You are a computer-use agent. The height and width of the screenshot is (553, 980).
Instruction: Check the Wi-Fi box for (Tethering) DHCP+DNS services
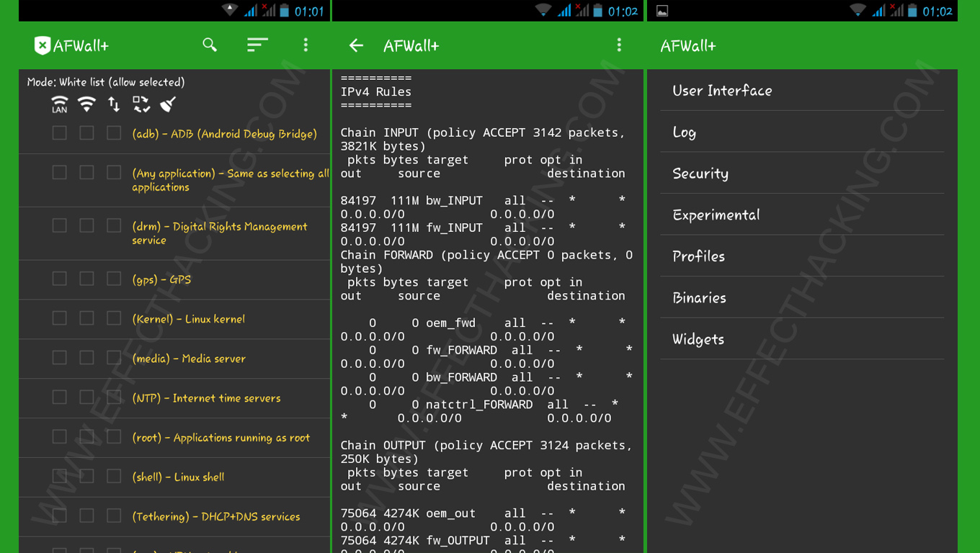[86, 516]
